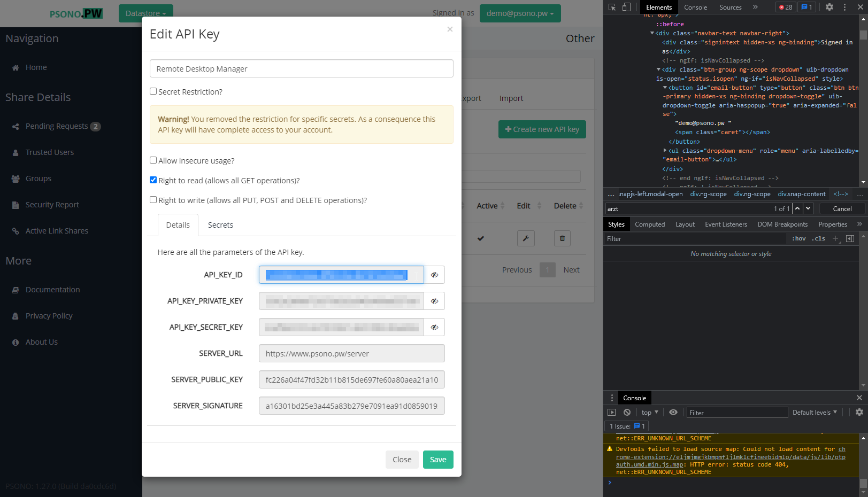Show API_KEY_PRIVATE_KEY using its eye icon
868x497 pixels.
tap(434, 301)
